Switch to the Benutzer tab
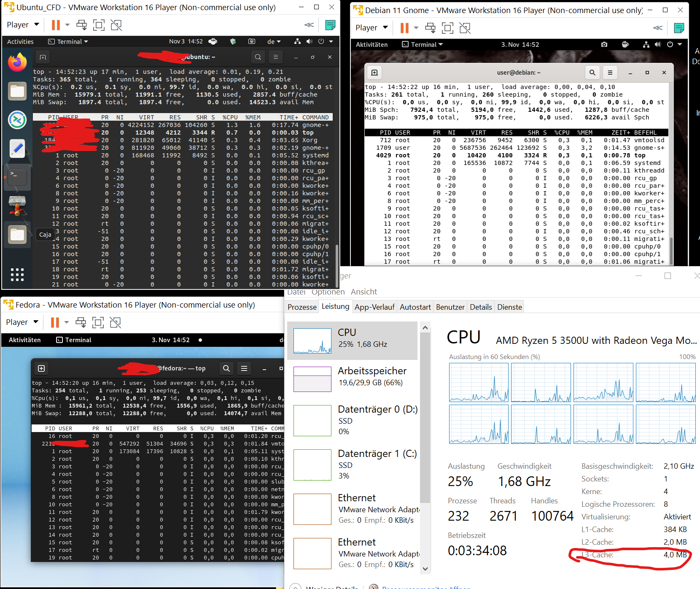 (450, 307)
